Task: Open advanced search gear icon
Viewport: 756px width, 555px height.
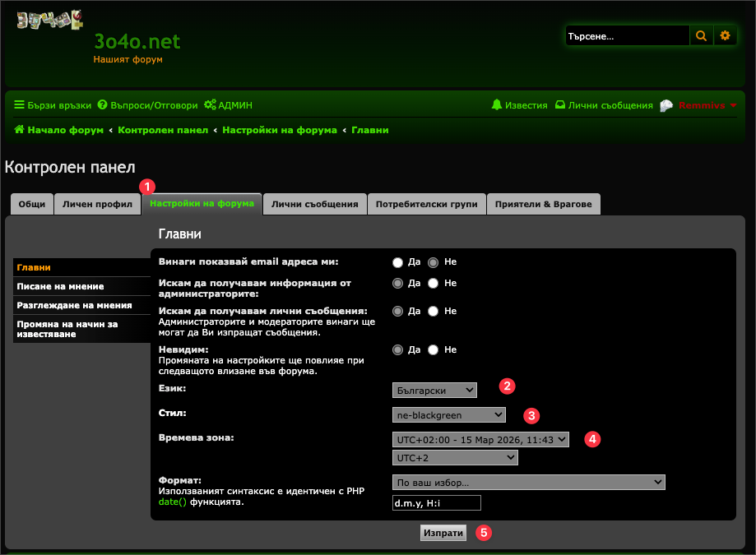Action: [725, 35]
